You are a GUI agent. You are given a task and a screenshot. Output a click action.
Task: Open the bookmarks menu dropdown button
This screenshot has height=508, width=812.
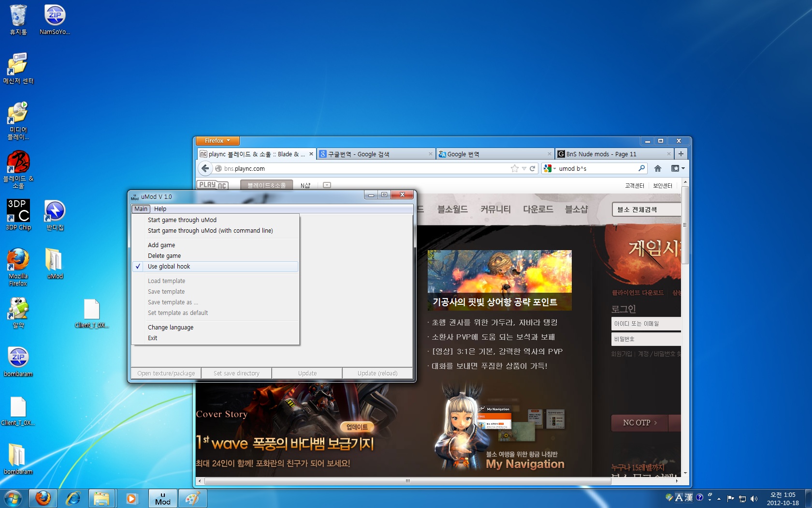[678, 168]
